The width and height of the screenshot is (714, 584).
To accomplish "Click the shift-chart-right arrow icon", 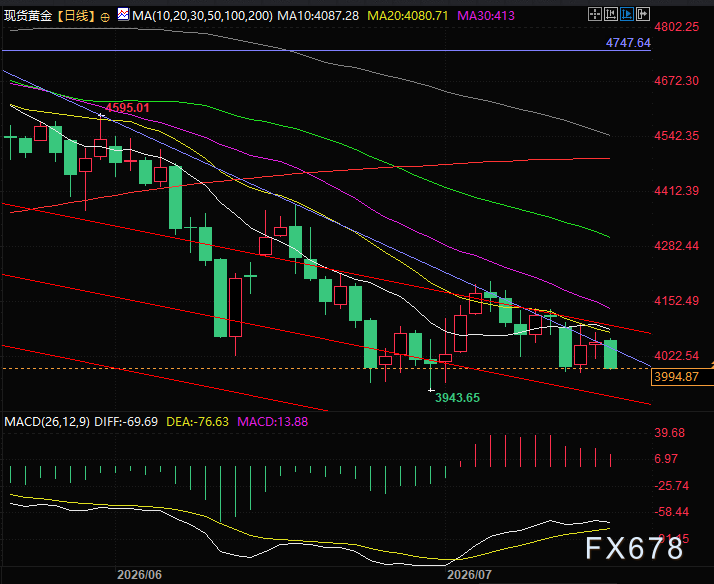I will pyautogui.click(x=643, y=15).
